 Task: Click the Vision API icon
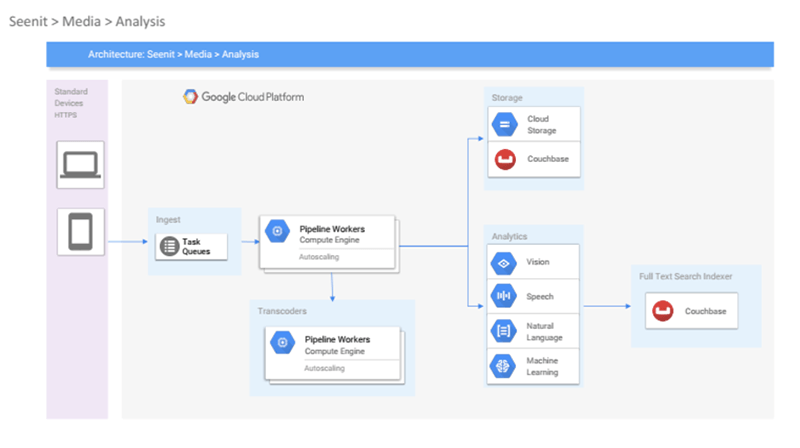click(x=504, y=263)
